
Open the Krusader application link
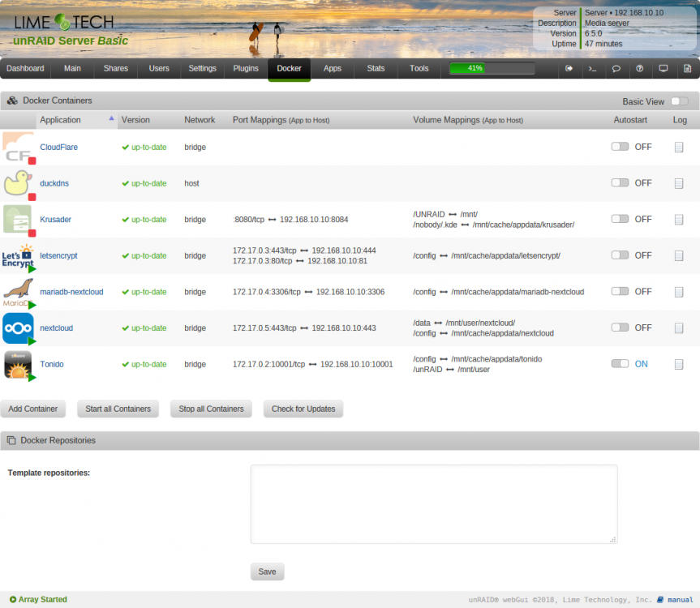(56, 220)
